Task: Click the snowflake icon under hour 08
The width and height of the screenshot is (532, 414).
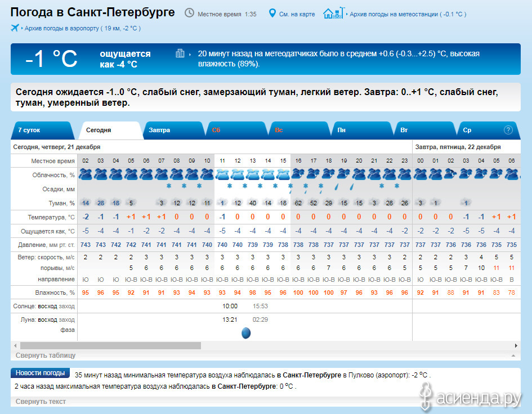Action: pyautogui.click(x=169, y=186)
